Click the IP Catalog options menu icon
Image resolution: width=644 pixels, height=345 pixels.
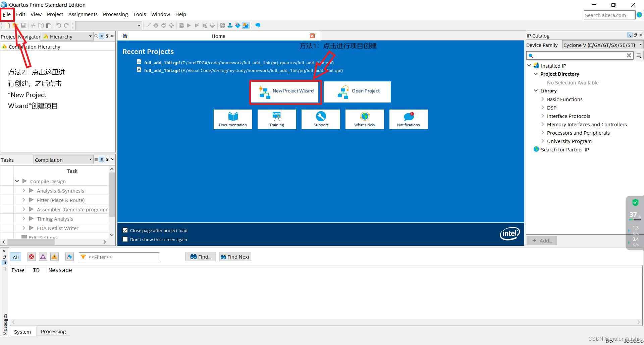(x=639, y=56)
